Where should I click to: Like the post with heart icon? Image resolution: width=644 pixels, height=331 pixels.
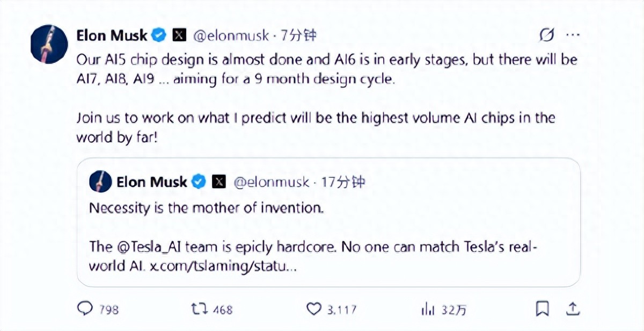click(x=313, y=308)
